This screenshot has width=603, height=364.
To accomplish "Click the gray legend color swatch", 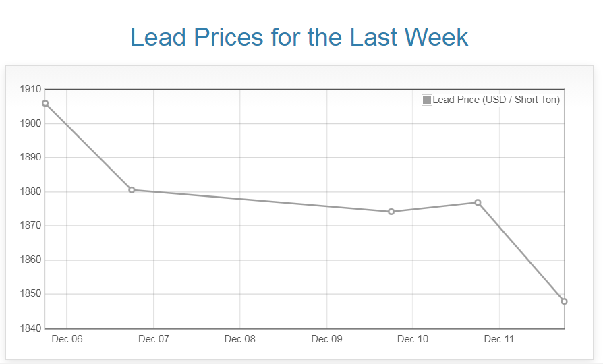I will 427,100.
